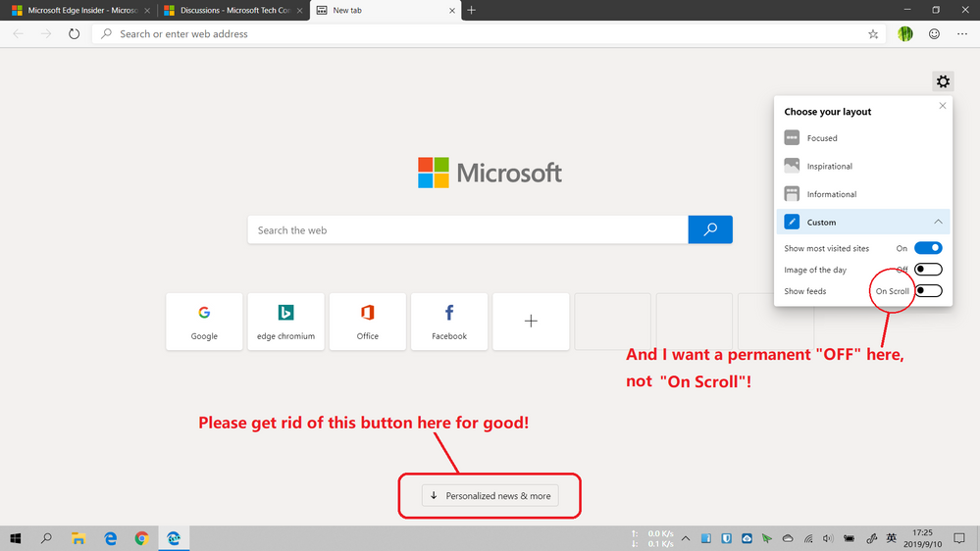The height and width of the screenshot is (551, 980).
Task: Focus the Search the web box
Action: point(468,229)
